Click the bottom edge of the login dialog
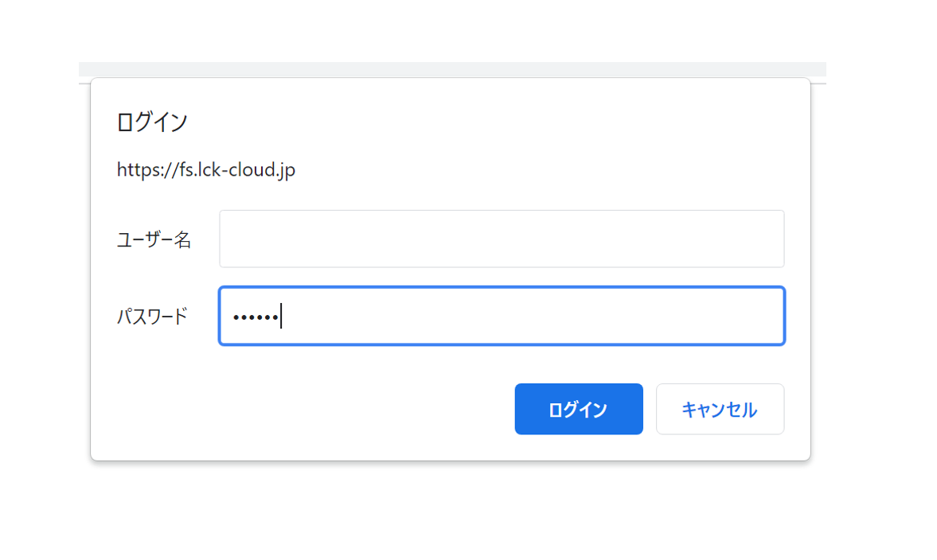The image size is (937, 560). point(450,459)
